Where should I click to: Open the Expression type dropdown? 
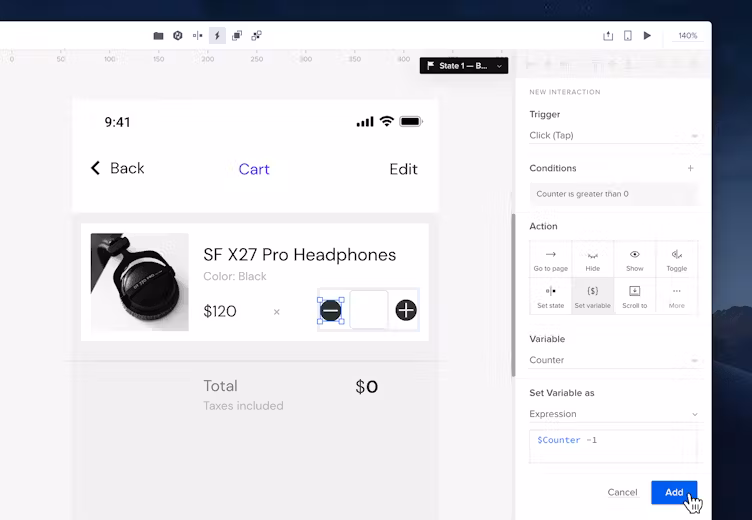tap(614, 414)
